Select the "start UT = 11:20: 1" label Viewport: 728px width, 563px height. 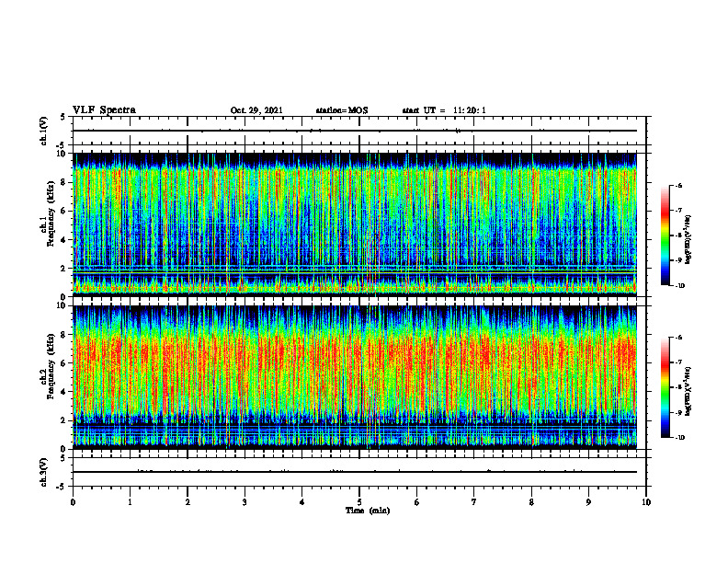pos(444,110)
